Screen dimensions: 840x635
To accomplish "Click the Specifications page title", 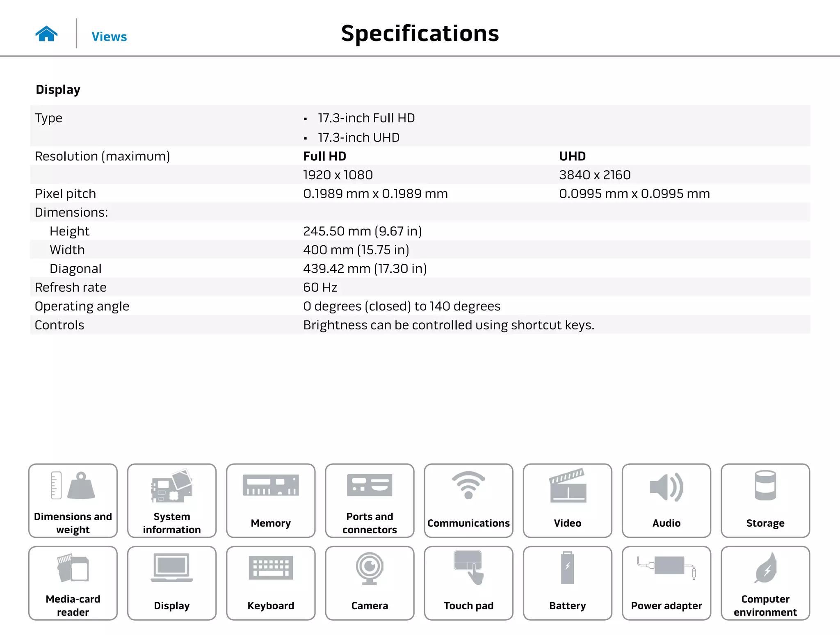I will [x=420, y=33].
